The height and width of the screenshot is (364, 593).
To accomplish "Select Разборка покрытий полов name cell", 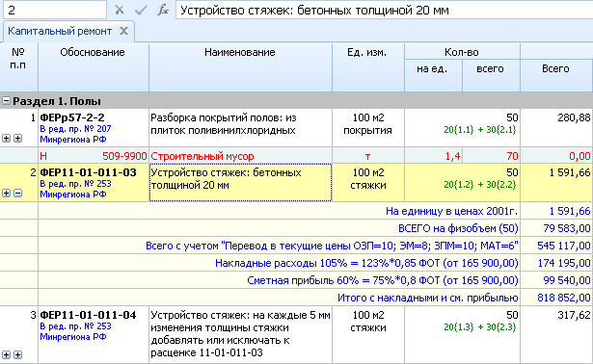I will (240, 128).
